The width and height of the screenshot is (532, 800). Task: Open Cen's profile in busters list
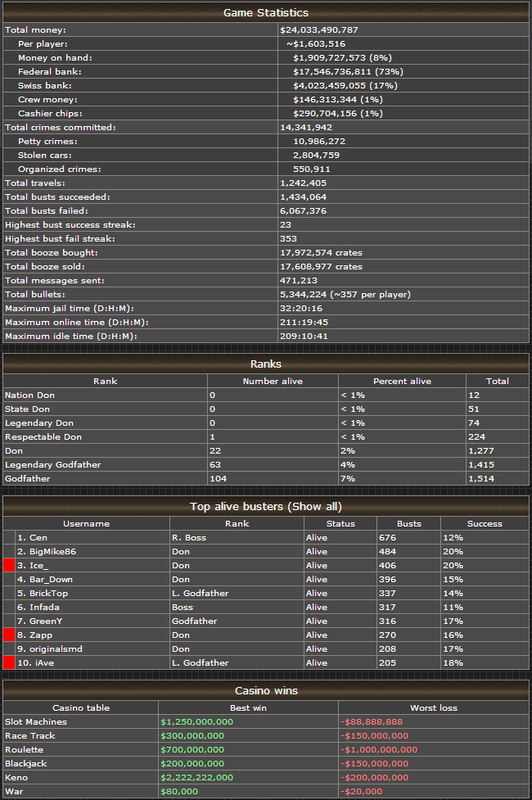38,538
